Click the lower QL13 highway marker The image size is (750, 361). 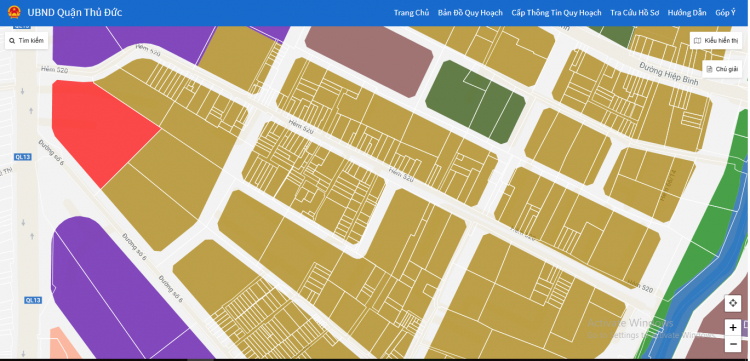33,300
